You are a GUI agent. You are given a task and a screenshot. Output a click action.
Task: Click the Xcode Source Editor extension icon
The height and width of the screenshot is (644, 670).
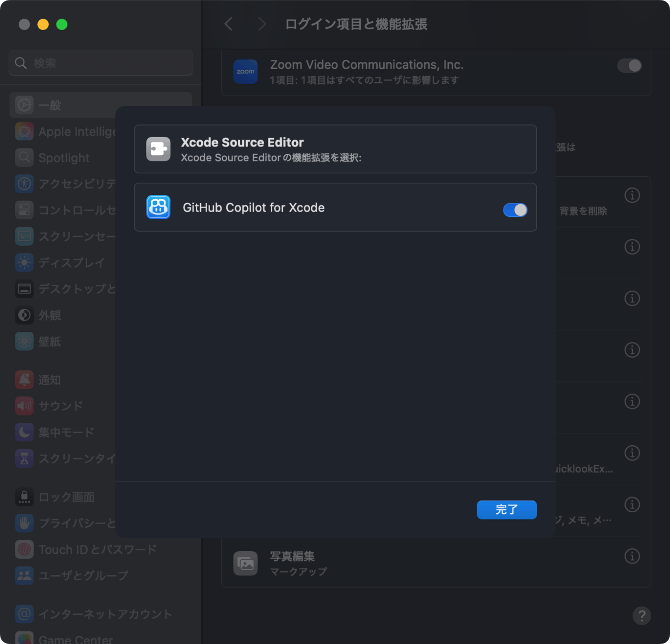click(x=158, y=149)
